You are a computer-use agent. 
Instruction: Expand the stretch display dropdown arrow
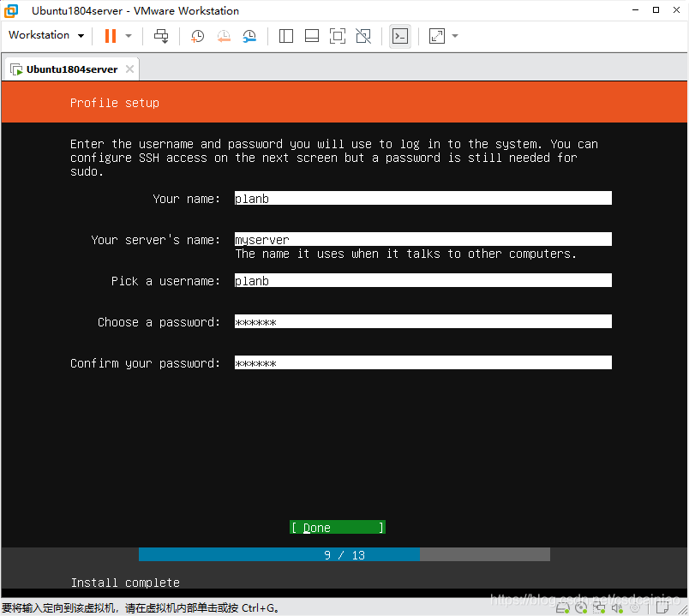click(455, 36)
